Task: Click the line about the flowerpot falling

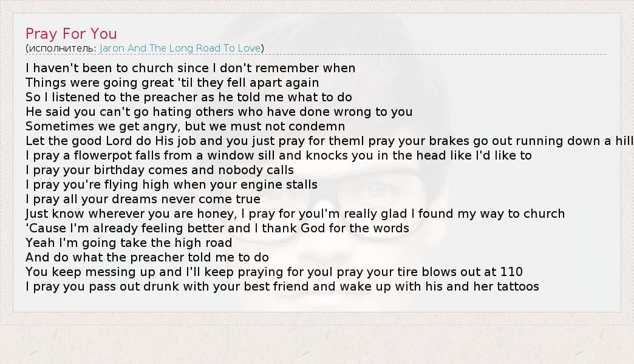Action: point(278,155)
